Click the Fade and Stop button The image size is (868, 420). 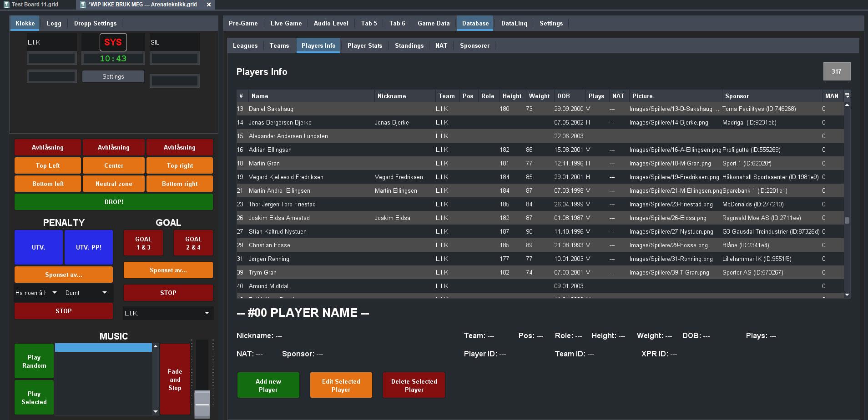175,380
